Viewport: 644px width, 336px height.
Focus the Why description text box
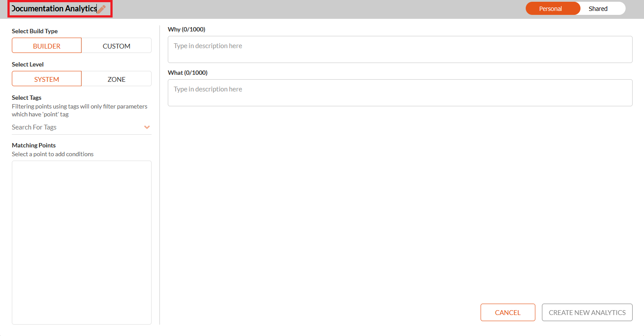tap(400, 49)
